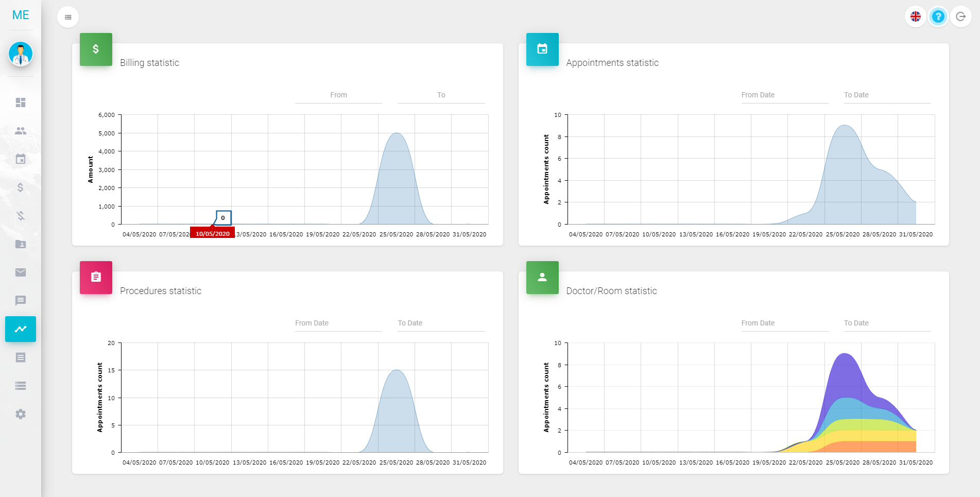Set Procedures statistic To Date field
980x497 pixels.
click(441, 323)
